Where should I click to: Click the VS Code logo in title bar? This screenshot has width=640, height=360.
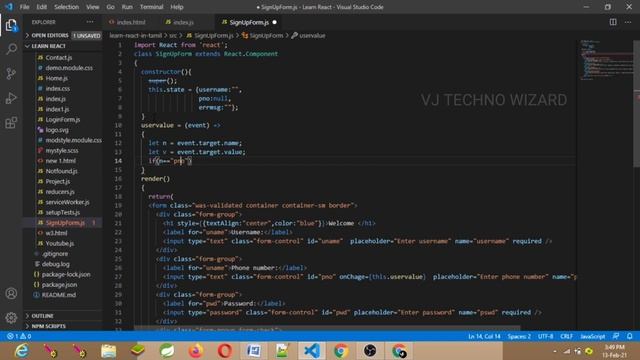[x=9, y=7]
